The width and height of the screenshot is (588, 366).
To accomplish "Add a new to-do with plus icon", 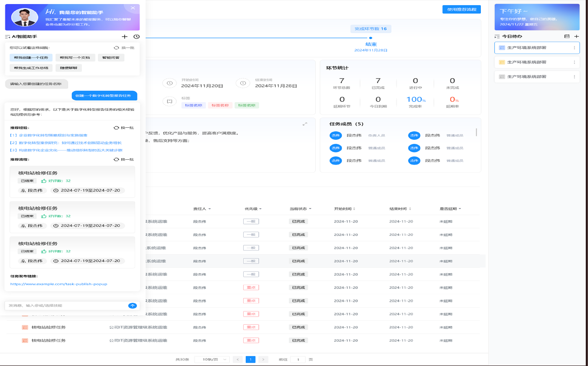I will tap(577, 36).
